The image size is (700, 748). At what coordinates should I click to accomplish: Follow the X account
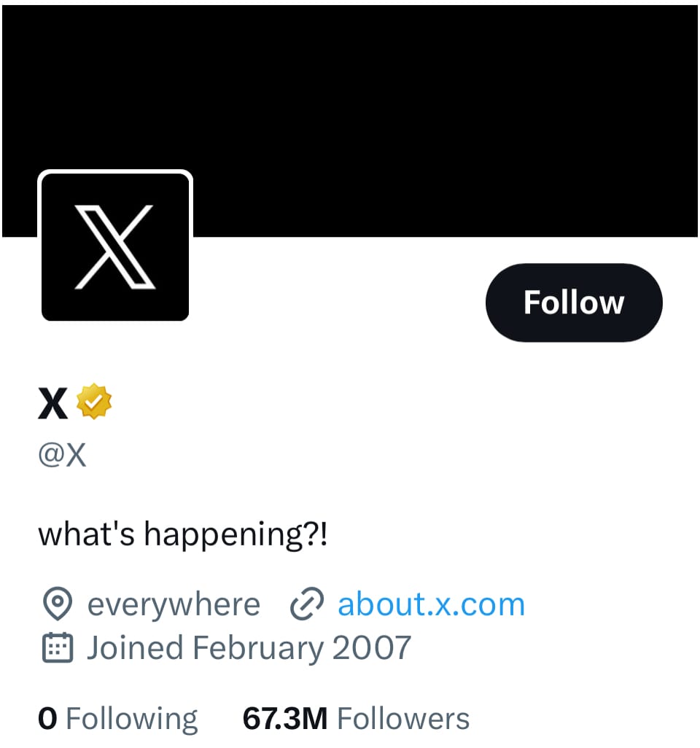pos(574,303)
